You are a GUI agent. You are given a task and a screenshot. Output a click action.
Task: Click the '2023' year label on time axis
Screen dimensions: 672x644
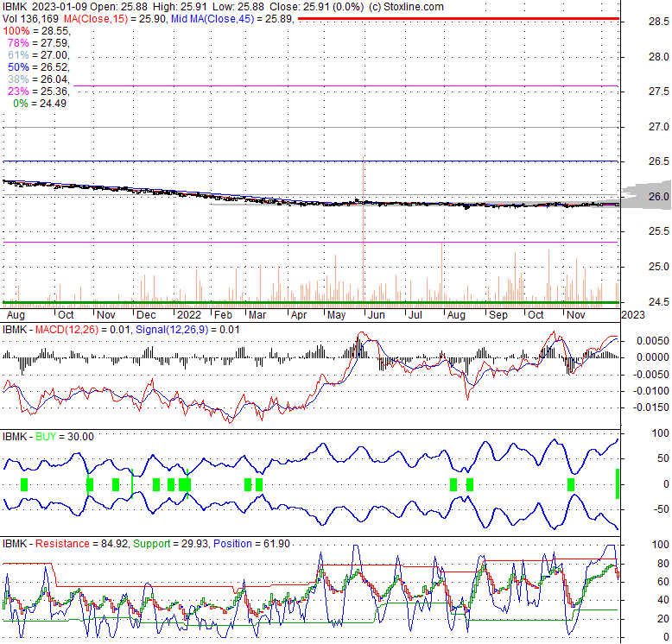point(632,315)
